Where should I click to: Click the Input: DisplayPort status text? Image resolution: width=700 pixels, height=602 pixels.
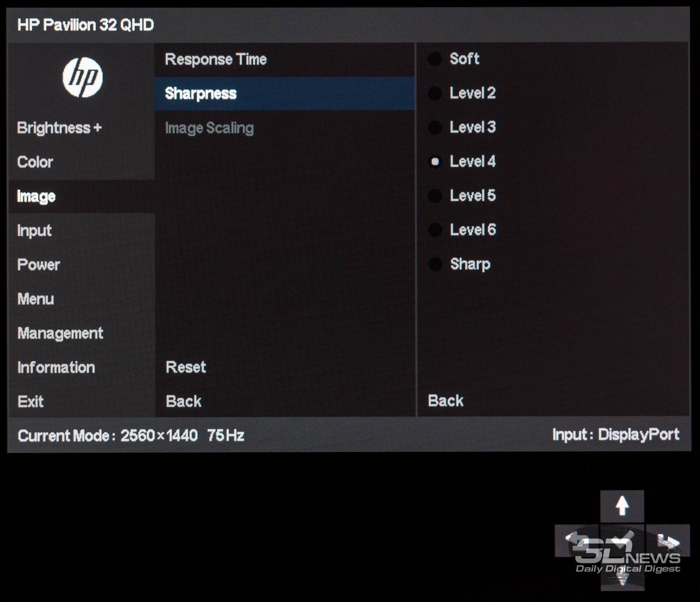[x=616, y=434]
